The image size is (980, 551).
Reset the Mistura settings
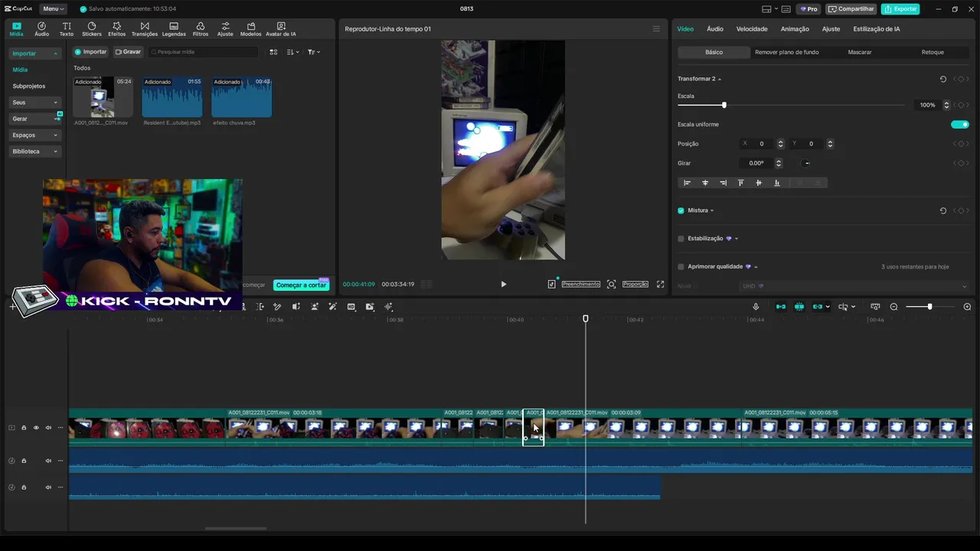point(943,210)
